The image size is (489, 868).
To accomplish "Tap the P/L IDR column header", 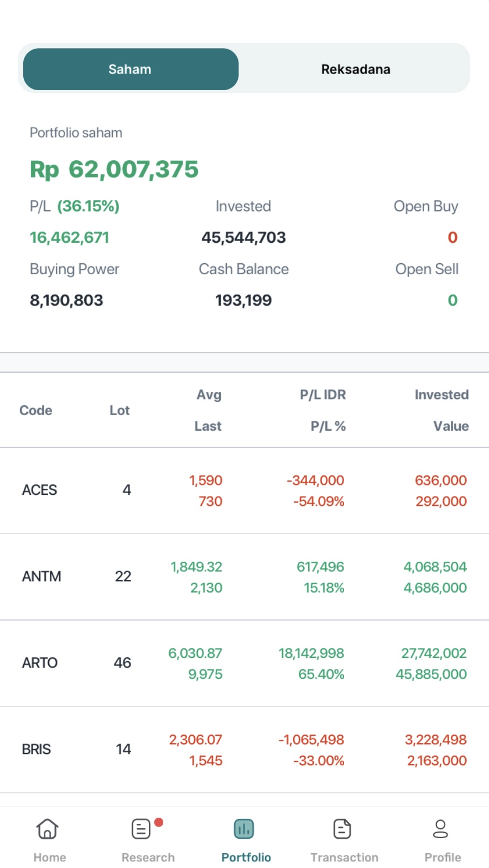I will click(x=322, y=395).
